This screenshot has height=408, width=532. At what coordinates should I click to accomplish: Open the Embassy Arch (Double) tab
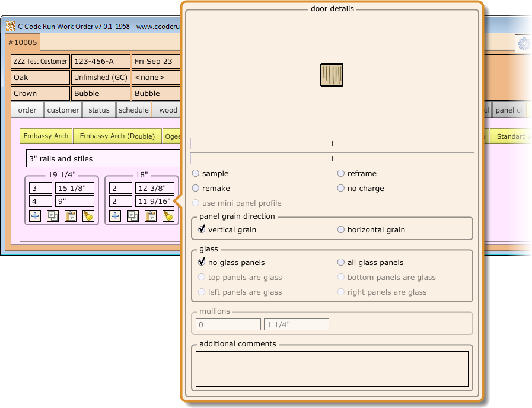pos(117,136)
